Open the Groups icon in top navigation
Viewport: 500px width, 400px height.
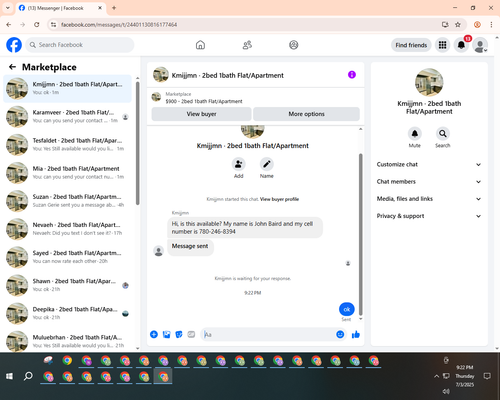point(294,45)
